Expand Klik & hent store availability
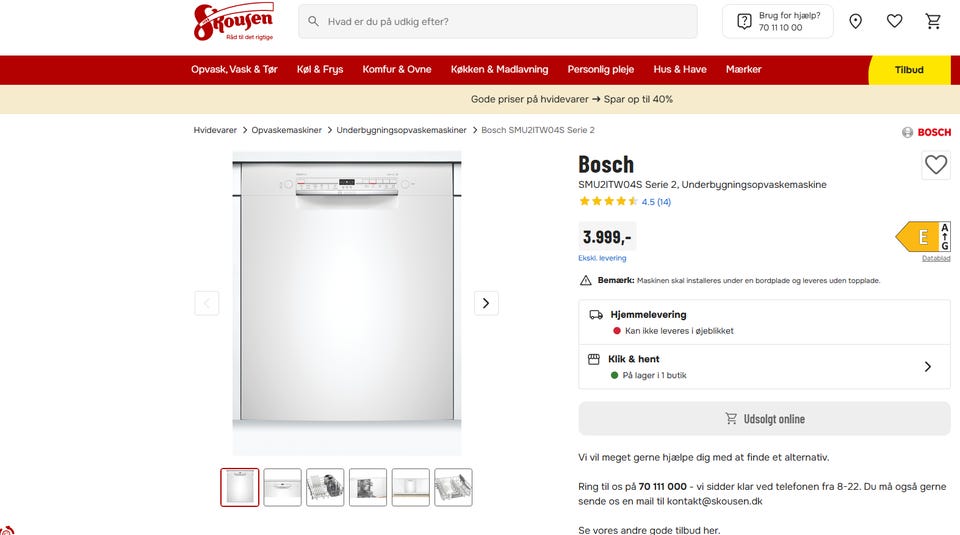Image resolution: width=960 pixels, height=535 pixels. (764, 367)
